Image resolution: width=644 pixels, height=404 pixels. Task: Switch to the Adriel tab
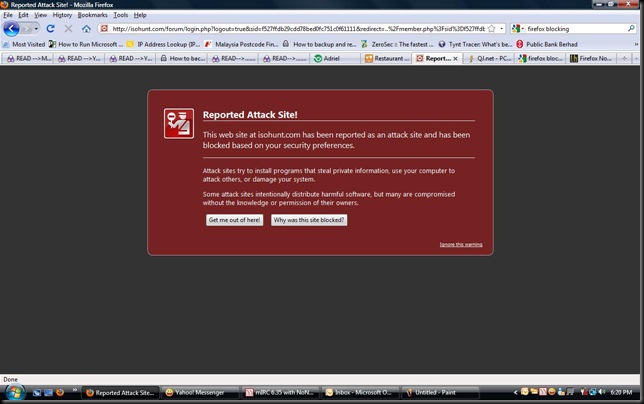tap(335, 58)
